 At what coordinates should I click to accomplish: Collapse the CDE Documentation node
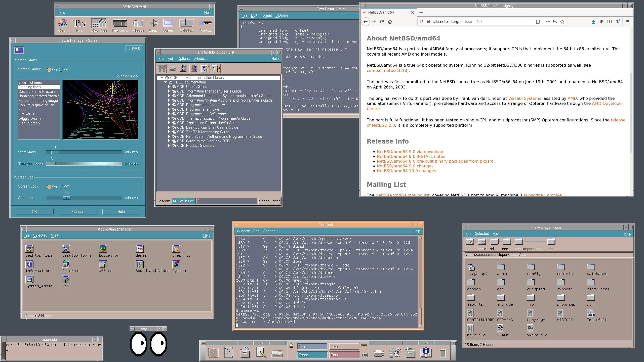click(x=166, y=82)
